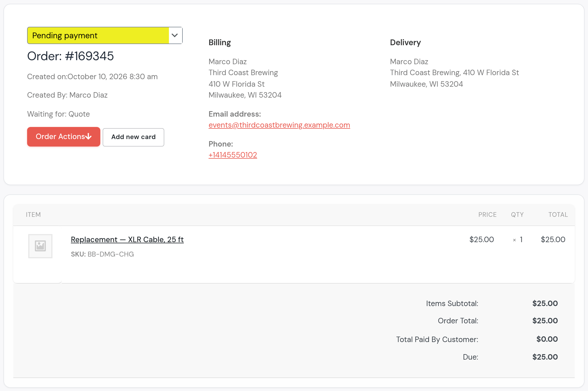Open the Replacement — XLR Cable, 25 ft item
588x391 pixels.
(127, 240)
